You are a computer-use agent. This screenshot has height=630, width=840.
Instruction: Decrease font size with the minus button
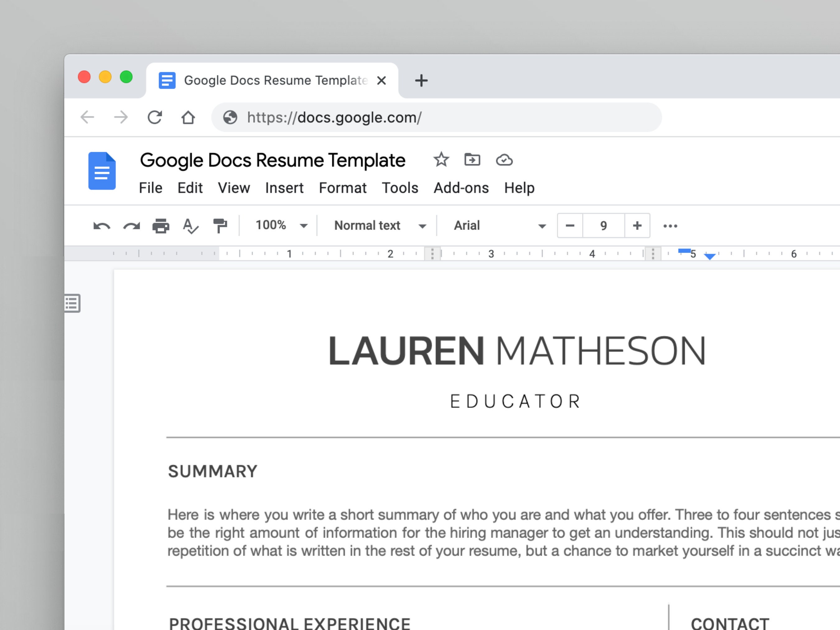point(570,226)
